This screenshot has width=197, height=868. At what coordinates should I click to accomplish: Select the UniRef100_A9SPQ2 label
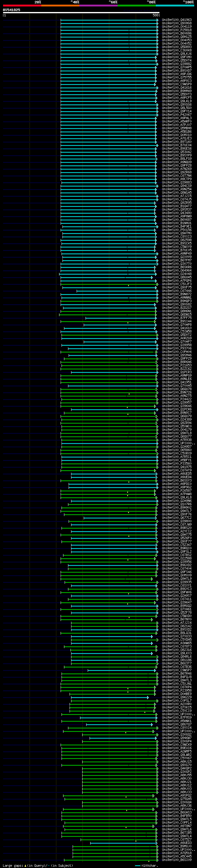(176, 795)
